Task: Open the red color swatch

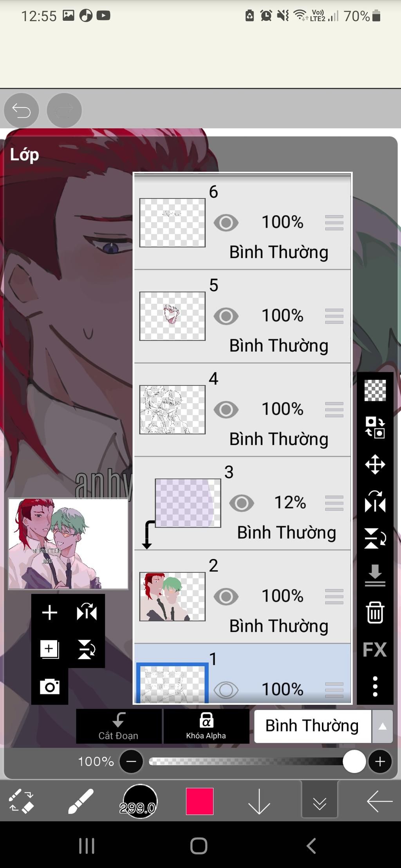Action: [200, 802]
